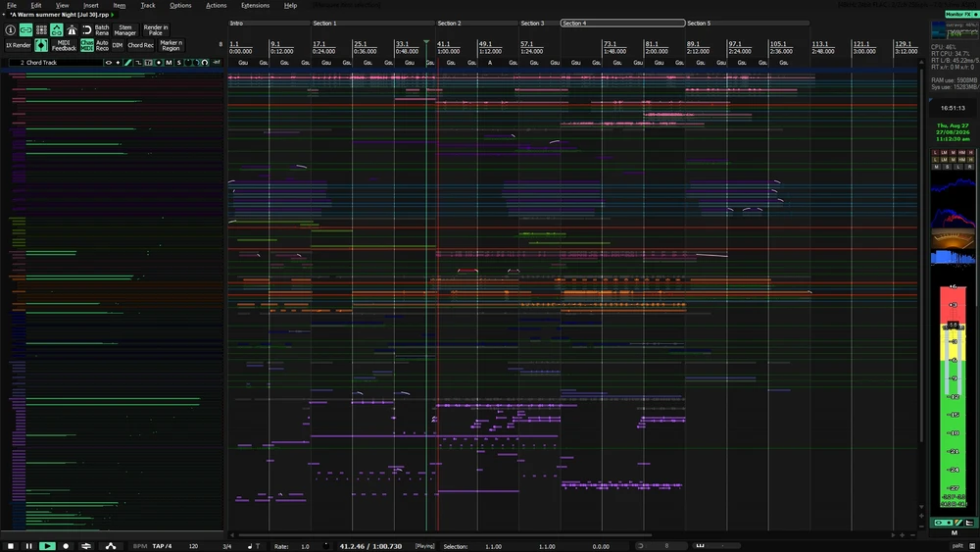980x552 pixels.
Task: Open the File menu
Action: point(11,5)
